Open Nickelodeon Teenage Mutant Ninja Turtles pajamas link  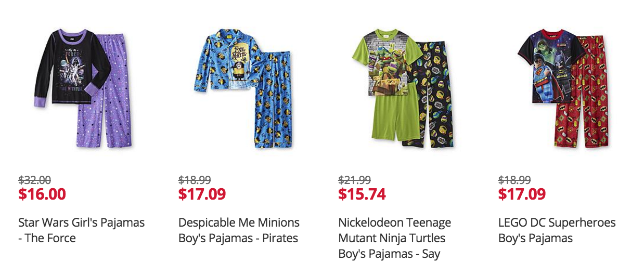pos(394,238)
